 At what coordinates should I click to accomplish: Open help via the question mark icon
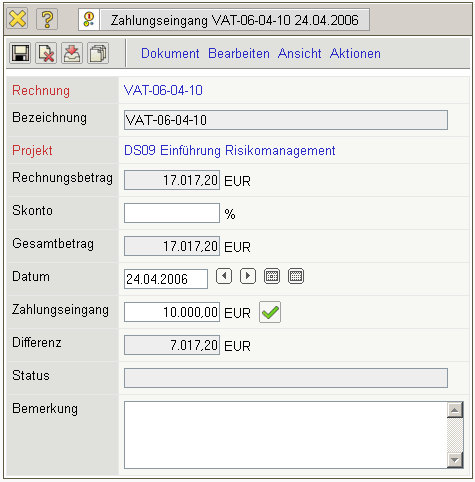click(x=47, y=19)
